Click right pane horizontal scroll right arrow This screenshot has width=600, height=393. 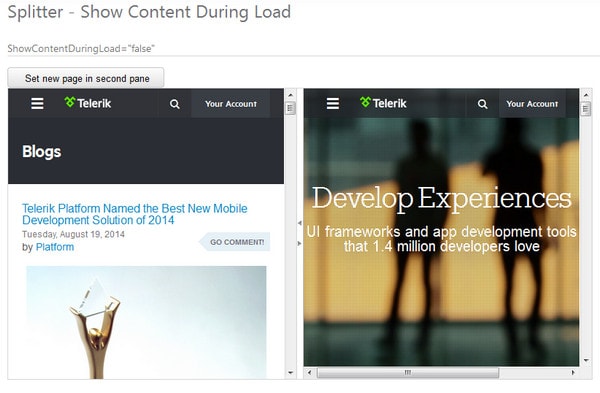pos(573,372)
